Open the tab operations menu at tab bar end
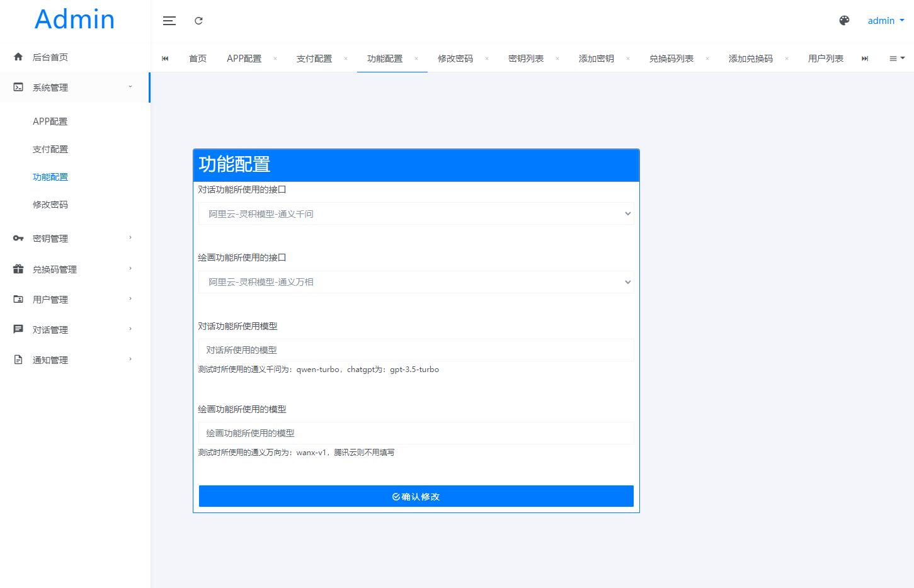This screenshot has height=588, width=914. (896, 59)
